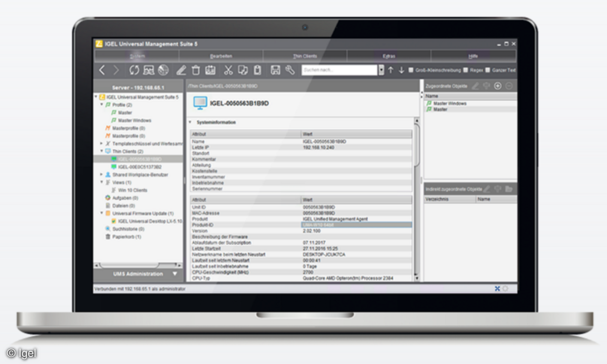Select IGEL Universal Desktop LX firmware entry
This screenshot has height=364, width=607.
point(149,221)
